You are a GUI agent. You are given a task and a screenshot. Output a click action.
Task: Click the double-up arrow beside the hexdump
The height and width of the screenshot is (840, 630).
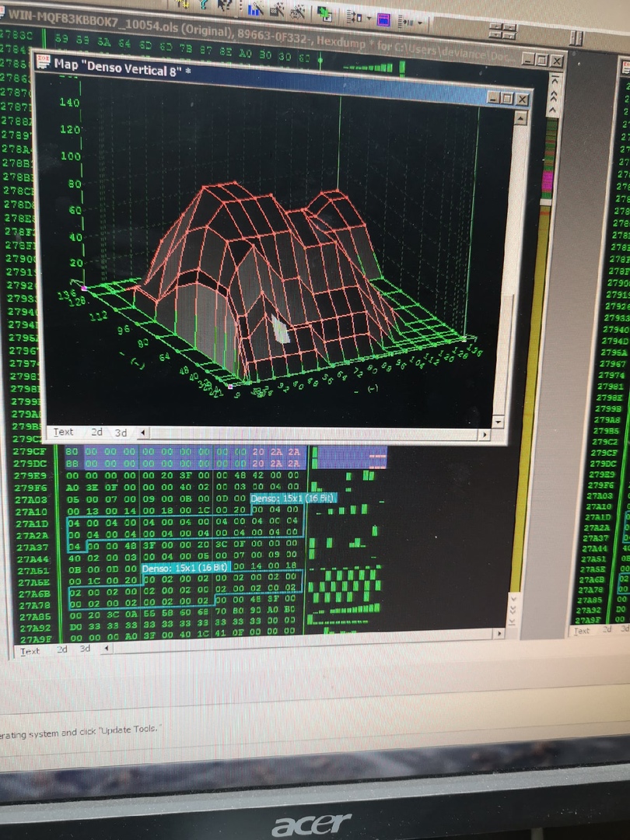555,97
